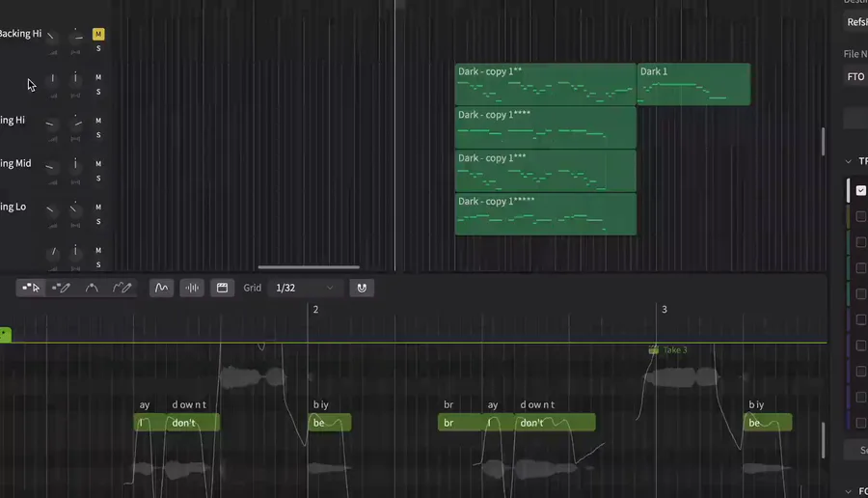Solo the 'ing Lo' track
Viewport: 868px width, 498px height.
pyautogui.click(x=98, y=222)
